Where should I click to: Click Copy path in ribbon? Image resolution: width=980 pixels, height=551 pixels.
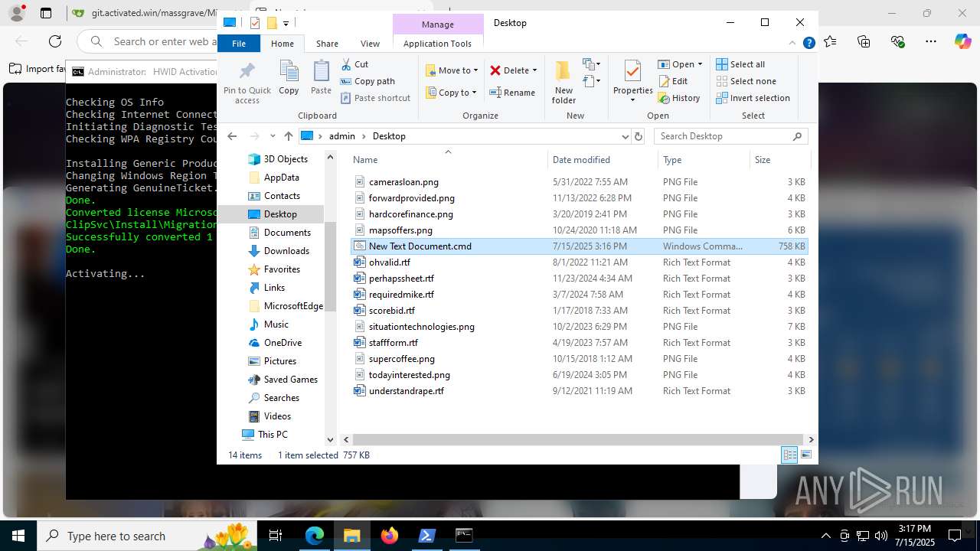tap(367, 81)
